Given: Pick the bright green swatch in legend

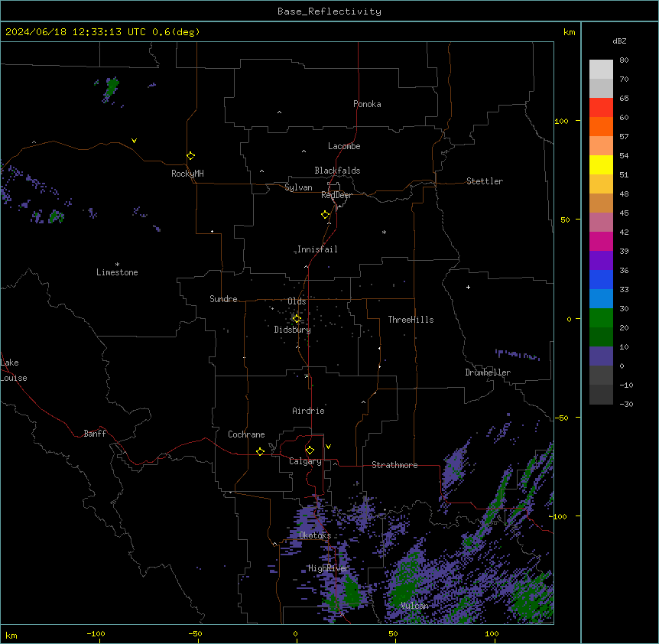Looking at the screenshot, I should (601, 318).
